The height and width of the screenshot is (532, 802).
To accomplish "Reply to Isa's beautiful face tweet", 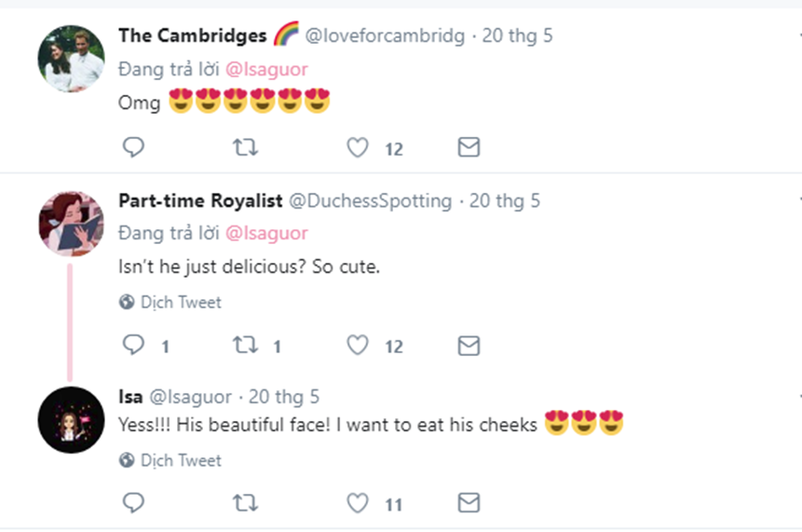I will pyautogui.click(x=133, y=504).
